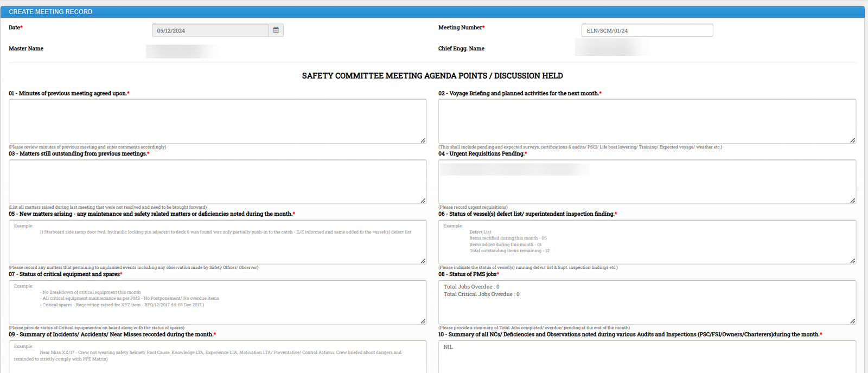Grab resize handle of Matters still outstanding box
Viewport: 868px width, 373px height.
[x=423, y=201]
